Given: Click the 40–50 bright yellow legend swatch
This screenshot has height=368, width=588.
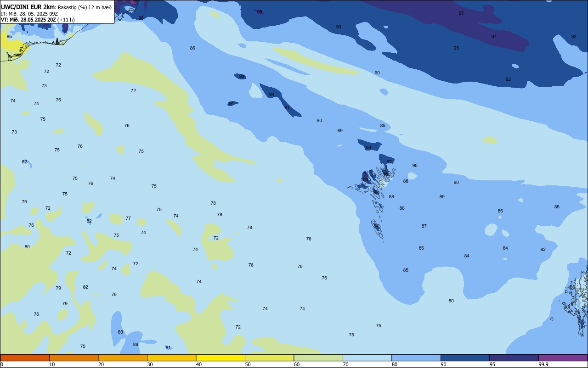Looking at the screenshot, I should coord(220,357).
